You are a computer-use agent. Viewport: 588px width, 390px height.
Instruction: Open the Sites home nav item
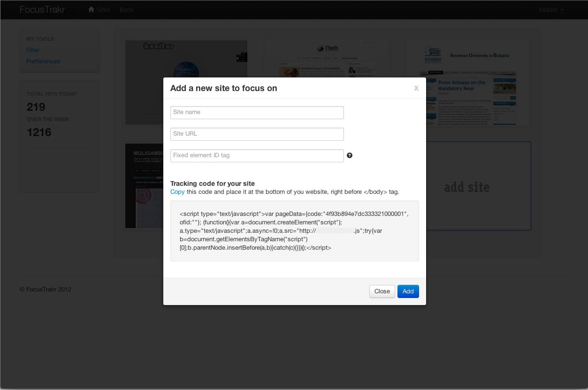coord(99,9)
